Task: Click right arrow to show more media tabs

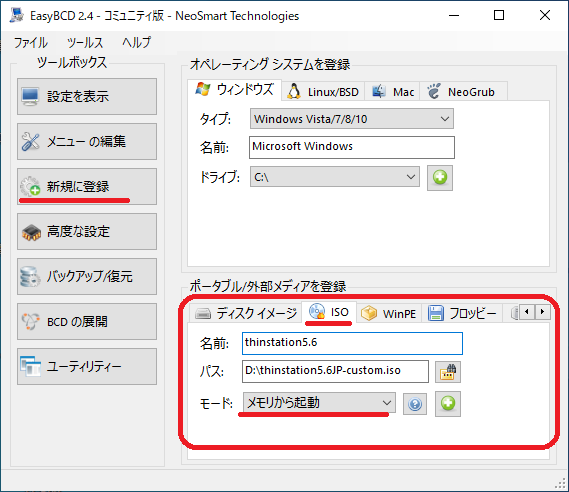Action: point(543,312)
